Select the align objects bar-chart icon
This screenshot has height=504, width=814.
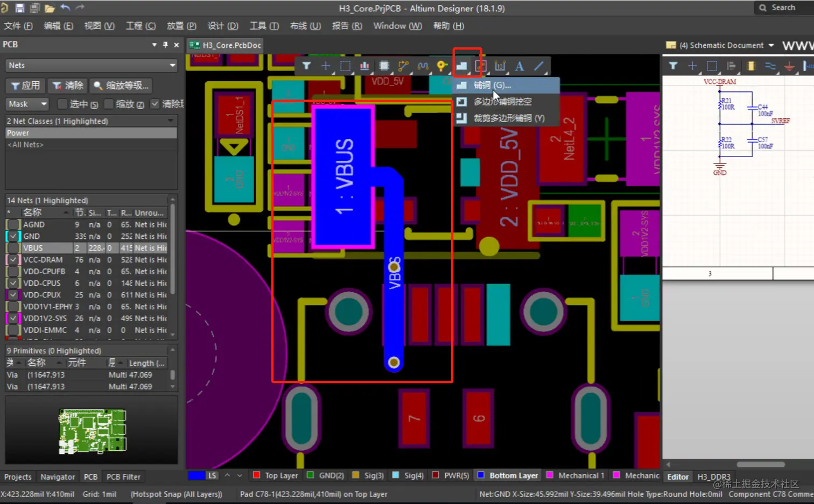[364, 66]
